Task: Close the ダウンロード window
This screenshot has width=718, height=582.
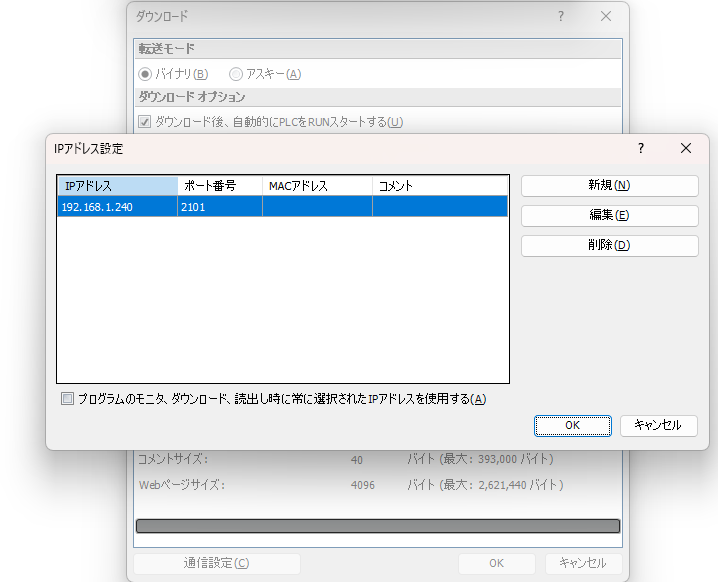Action: pos(606,16)
